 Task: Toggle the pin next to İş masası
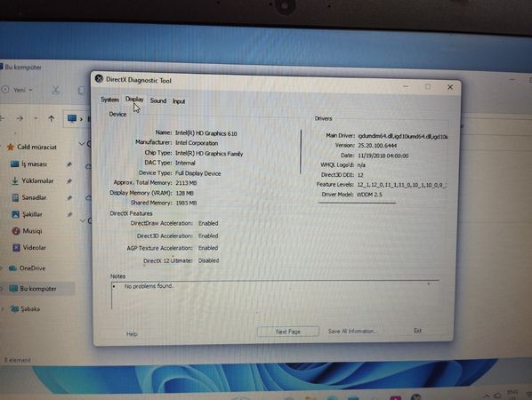coord(69,164)
